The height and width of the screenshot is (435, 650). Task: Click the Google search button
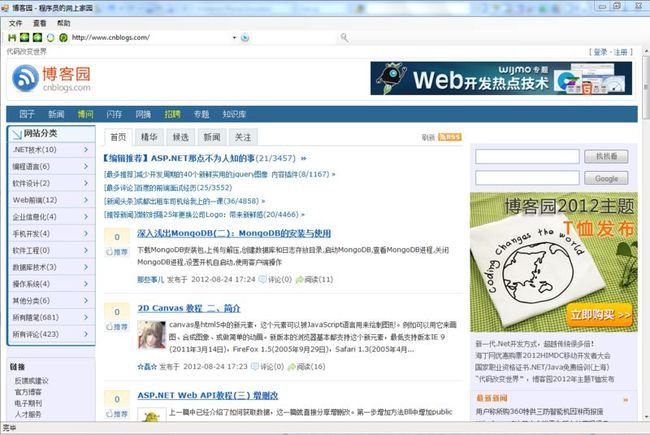[x=606, y=178]
